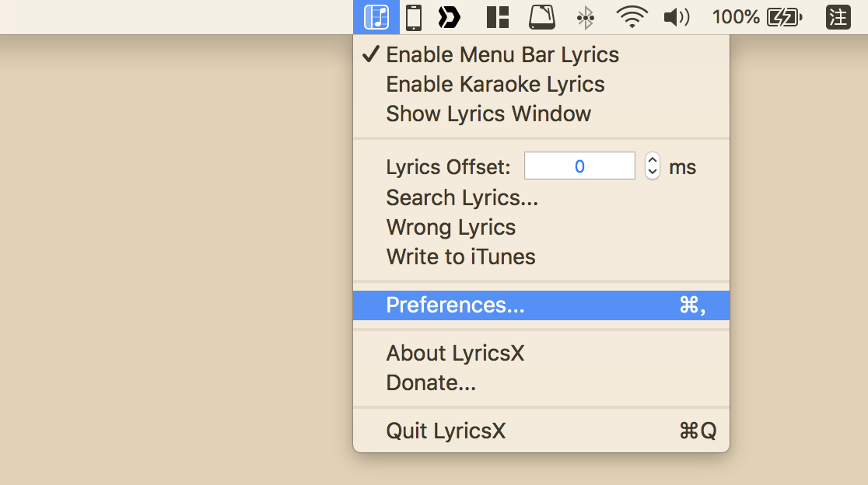Screen dimensions: 868x485
Task: Click the phone icon in menu bar
Action: click(x=414, y=17)
